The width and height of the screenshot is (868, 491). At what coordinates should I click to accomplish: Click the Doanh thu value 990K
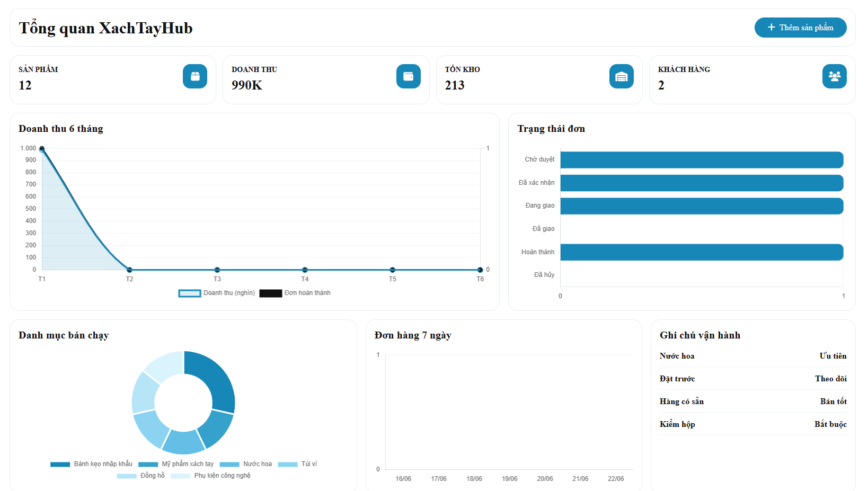point(247,85)
